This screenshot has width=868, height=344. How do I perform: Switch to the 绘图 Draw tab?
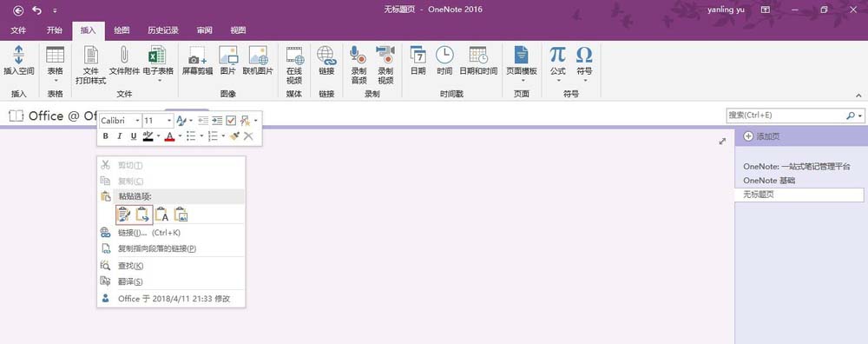[x=122, y=30]
